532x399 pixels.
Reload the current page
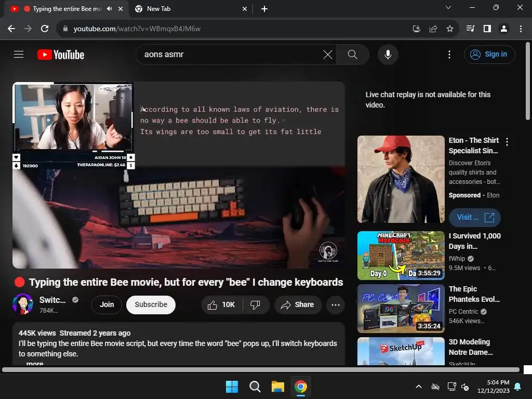click(x=45, y=29)
